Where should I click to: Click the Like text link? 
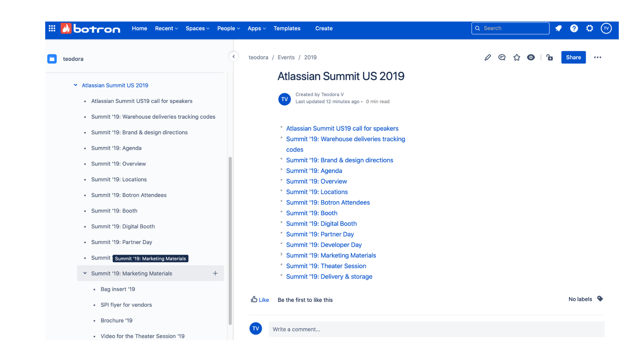[x=264, y=300]
